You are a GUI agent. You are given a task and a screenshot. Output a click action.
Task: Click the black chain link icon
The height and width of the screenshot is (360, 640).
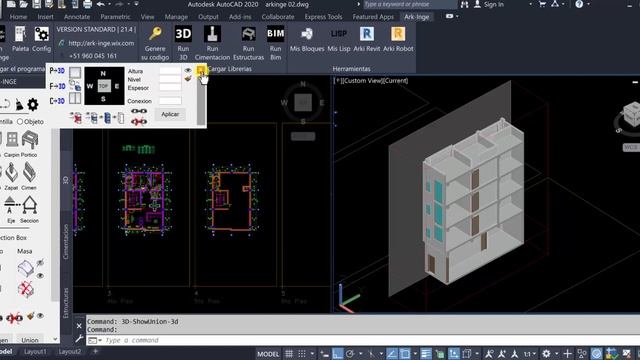tap(139, 111)
